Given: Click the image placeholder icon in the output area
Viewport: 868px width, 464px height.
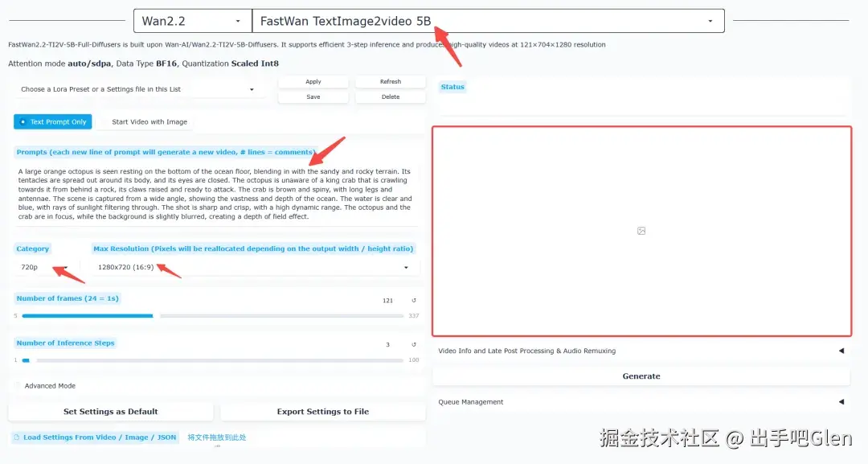Looking at the screenshot, I should pos(641,231).
